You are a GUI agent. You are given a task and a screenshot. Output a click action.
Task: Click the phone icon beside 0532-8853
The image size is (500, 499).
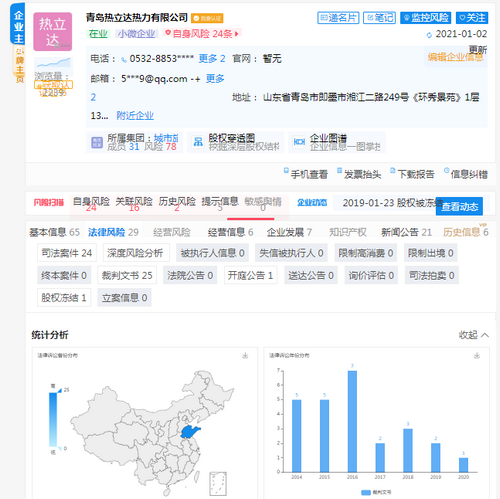point(124,60)
